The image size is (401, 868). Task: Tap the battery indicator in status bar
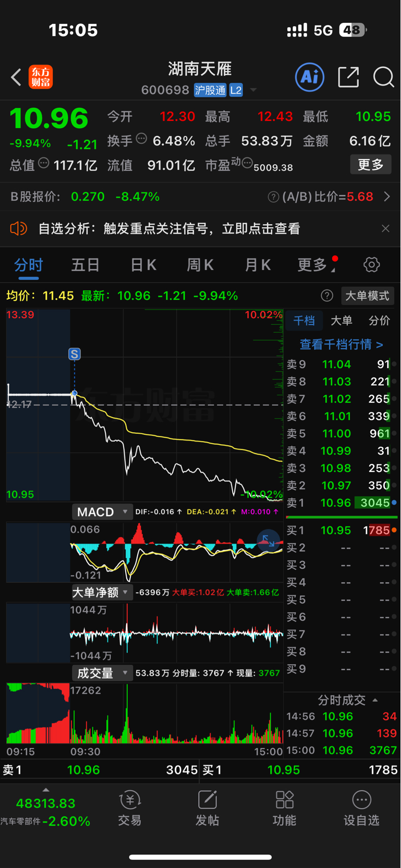click(x=353, y=30)
